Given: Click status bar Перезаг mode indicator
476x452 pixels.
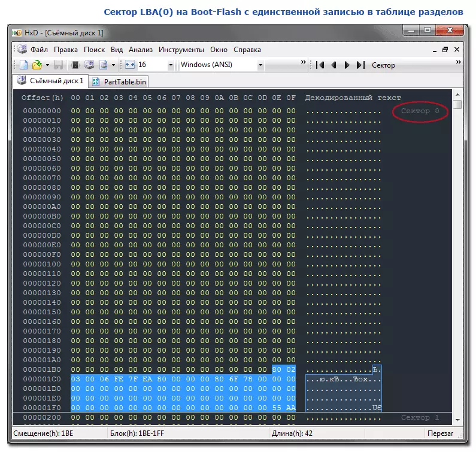Looking at the screenshot, I should (440, 433).
